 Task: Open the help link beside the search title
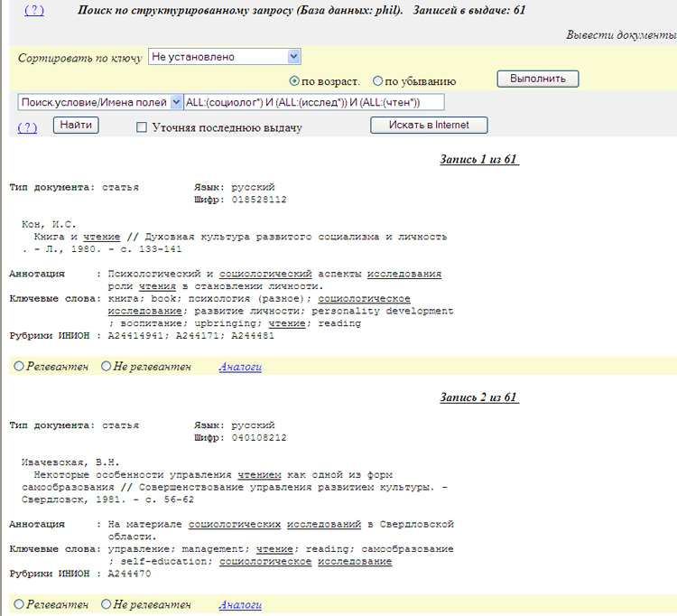(x=34, y=10)
